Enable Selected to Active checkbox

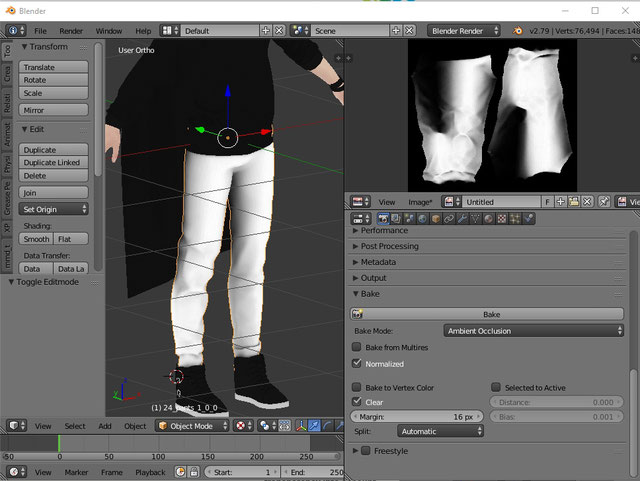[x=496, y=387]
